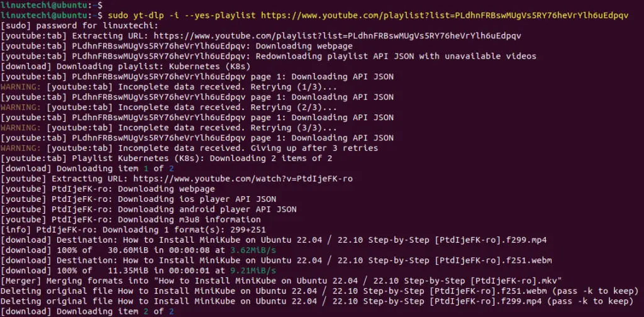Image resolution: width=644 pixels, height=317 pixels.
Task: Click the Downloading playlist: Kubernetes (K8s) line
Action: [125, 66]
